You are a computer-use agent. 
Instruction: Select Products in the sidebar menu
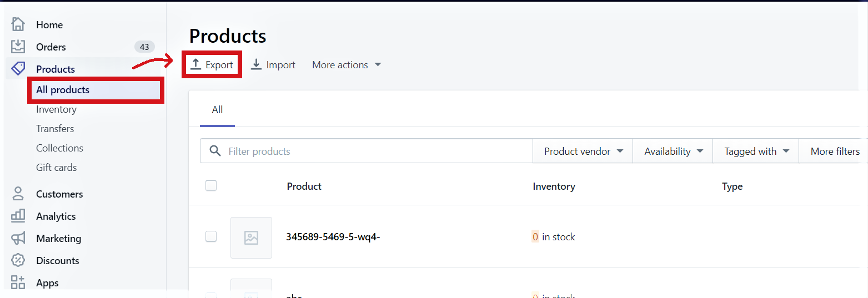[x=56, y=69]
